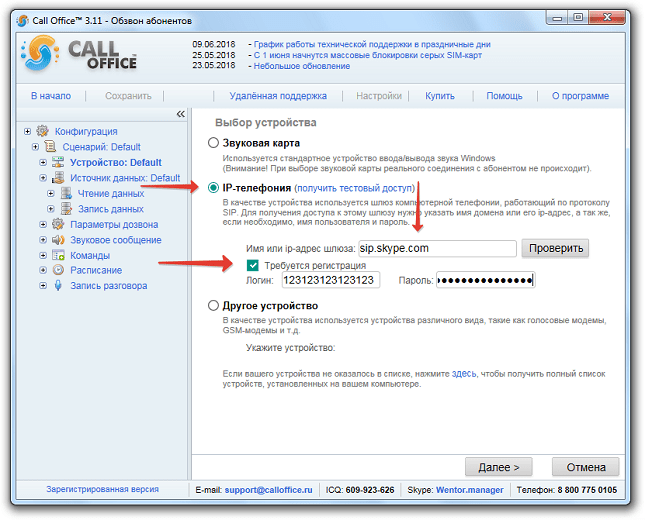Viewport: 645px width, 520px height.
Task: Open the Настройки menu item
Action: [x=379, y=96]
